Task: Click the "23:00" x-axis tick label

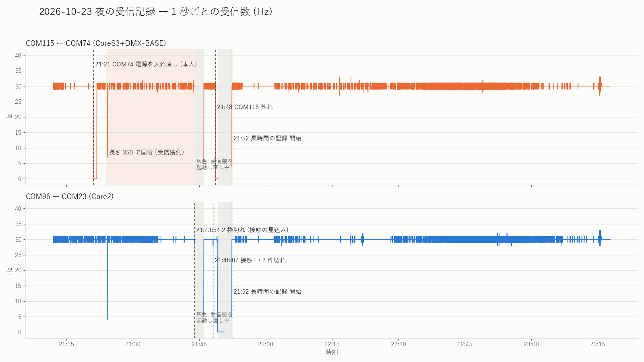Action: click(x=531, y=344)
